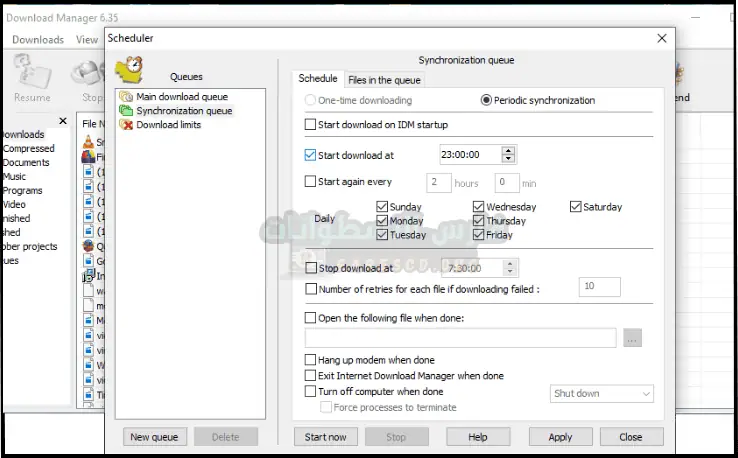Click the Stop toolbar icon behind dialog
Image resolution: width=738 pixels, height=458 pixels.
point(92,78)
